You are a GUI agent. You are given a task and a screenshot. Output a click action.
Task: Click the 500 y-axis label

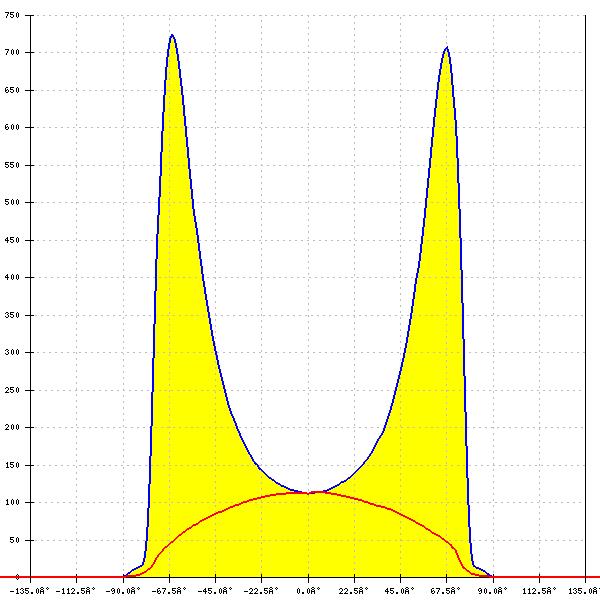point(12,202)
